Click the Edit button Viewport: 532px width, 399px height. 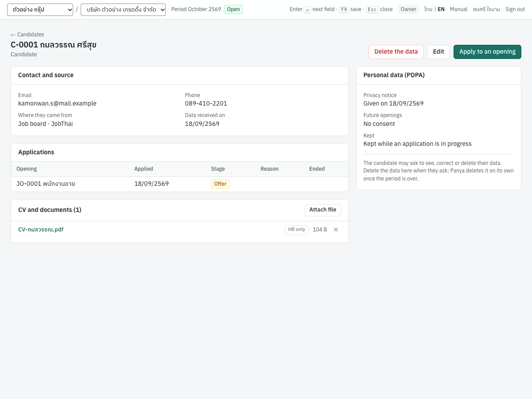point(438,52)
